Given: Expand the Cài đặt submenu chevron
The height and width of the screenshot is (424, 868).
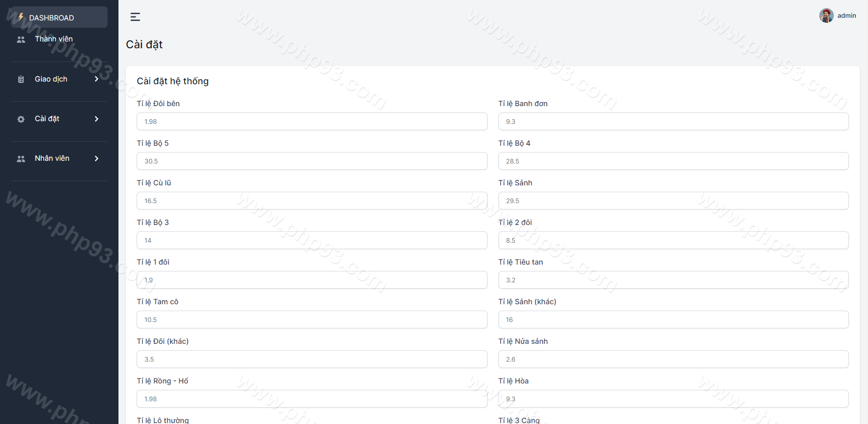Looking at the screenshot, I should pos(96,119).
